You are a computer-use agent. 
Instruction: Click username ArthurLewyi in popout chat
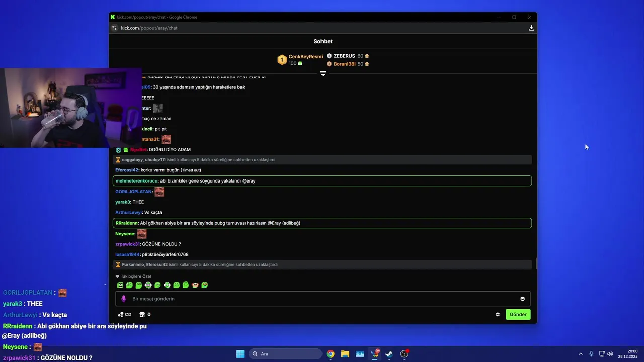(x=128, y=213)
